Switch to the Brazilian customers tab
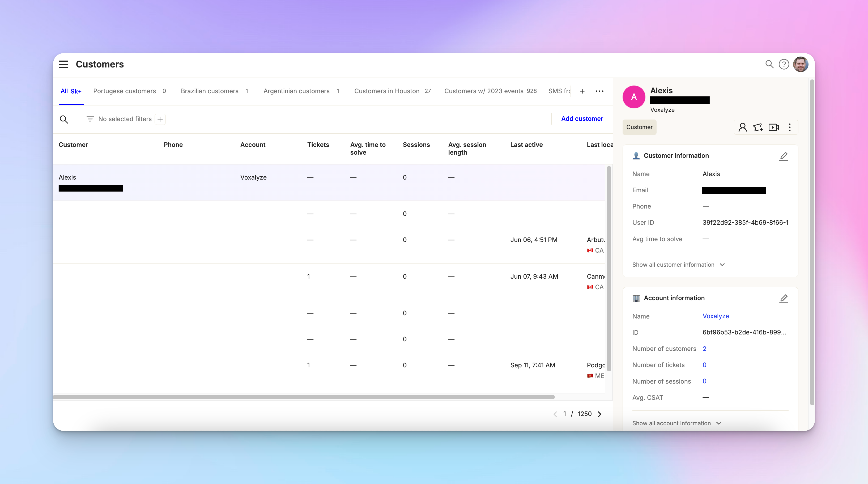Image resolution: width=868 pixels, height=484 pixels. click(x=210, y=91)
